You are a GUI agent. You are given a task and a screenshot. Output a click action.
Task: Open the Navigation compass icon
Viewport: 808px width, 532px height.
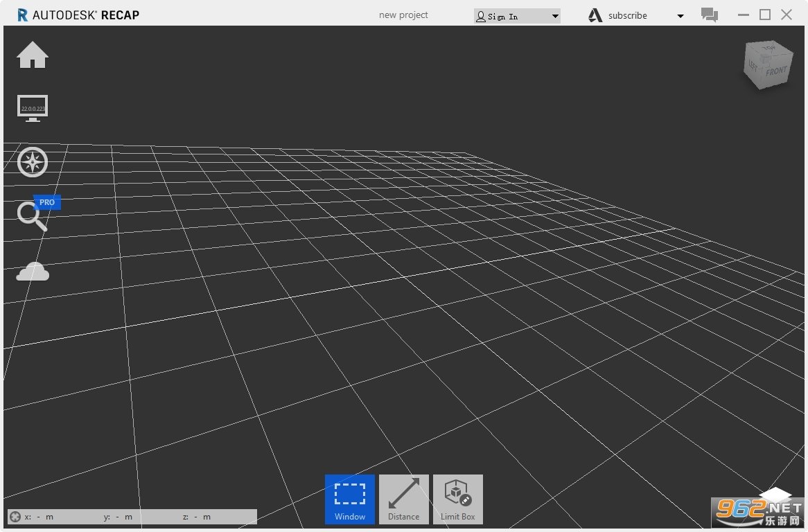click(33, 161)
